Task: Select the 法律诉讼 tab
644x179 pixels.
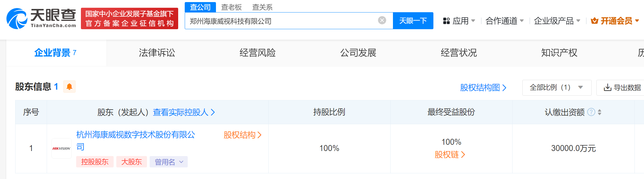Action: 157,53
